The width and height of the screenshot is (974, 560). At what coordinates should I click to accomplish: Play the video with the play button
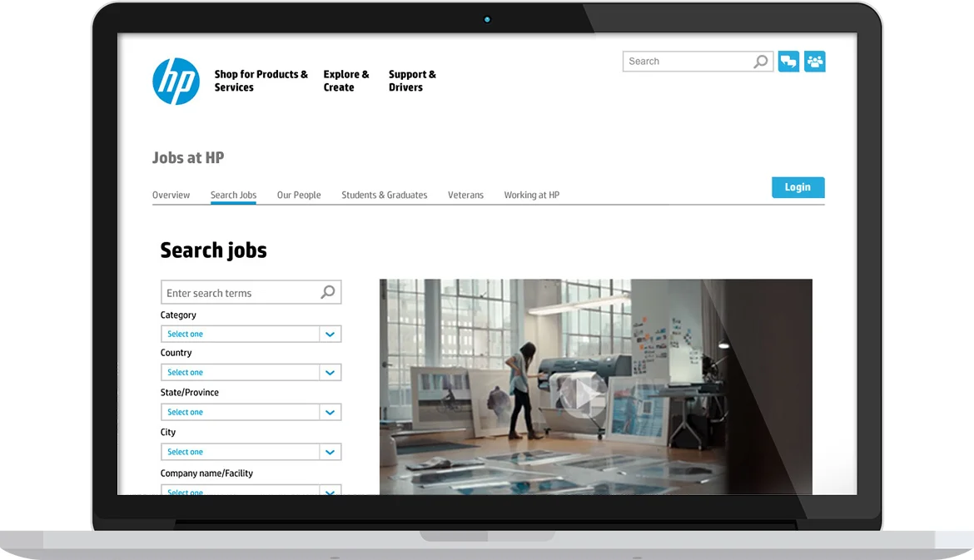click(x=582, y=394)
